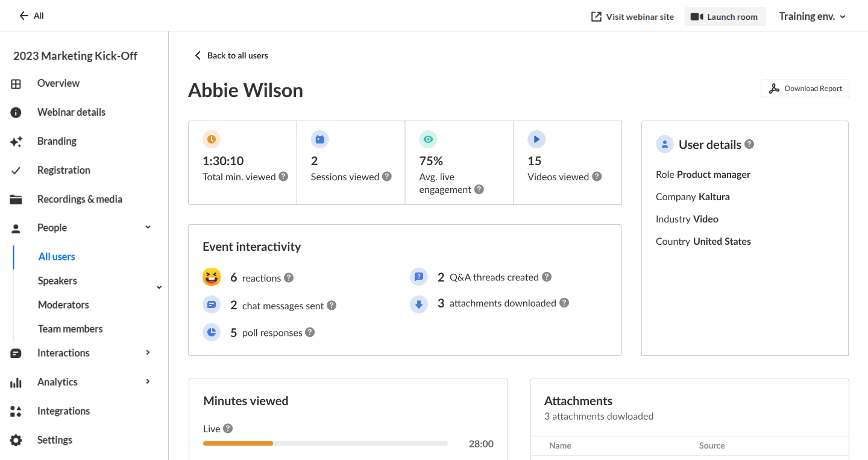Click the Download Report button
868x460 pixels.
[805, 89]
